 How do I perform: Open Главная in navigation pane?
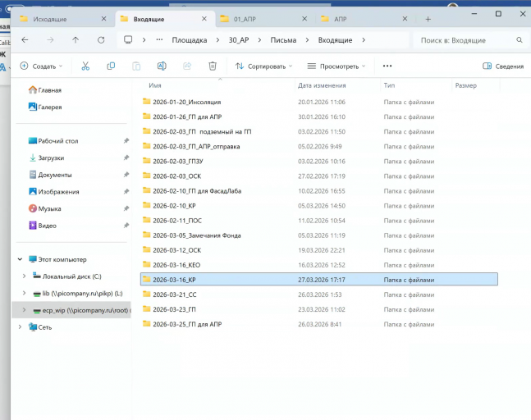45,90
